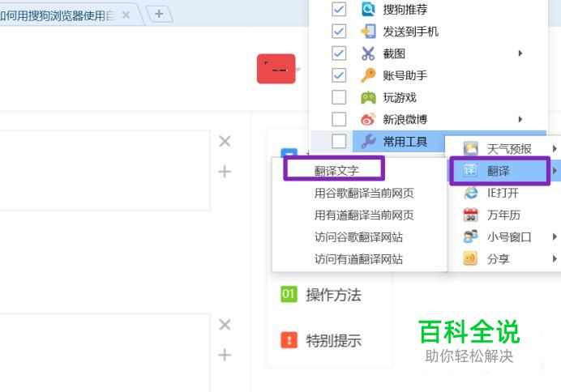Click the green 01 icon beside 操作方法
The width and height of the screenshot is (561, 392).
tap(289, 294)
